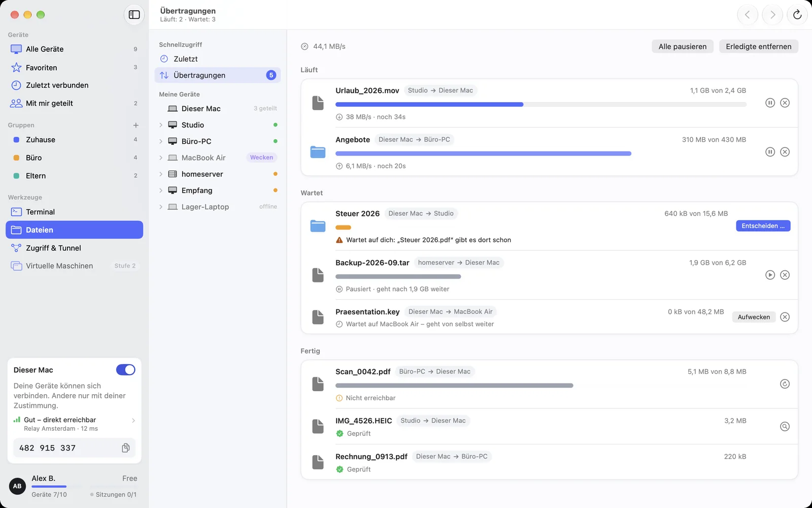Open Mit mir geteilt

tap(74, 103)
